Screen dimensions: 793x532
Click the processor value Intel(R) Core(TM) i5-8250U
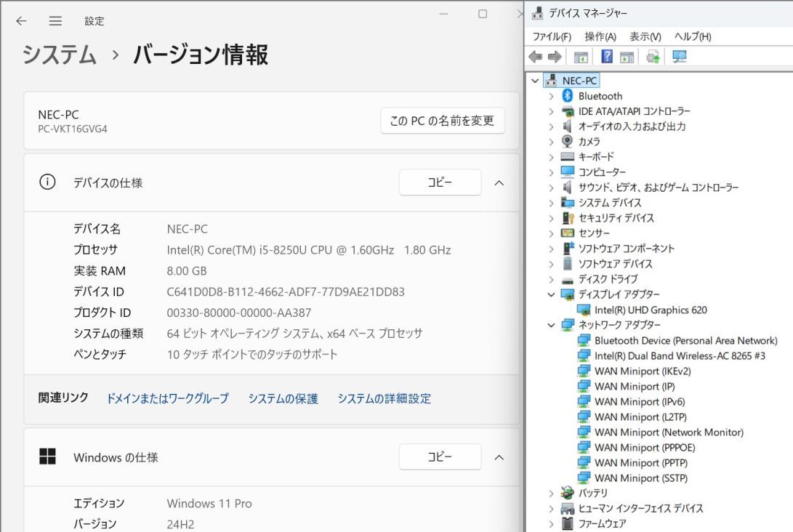tap(308, 250)
